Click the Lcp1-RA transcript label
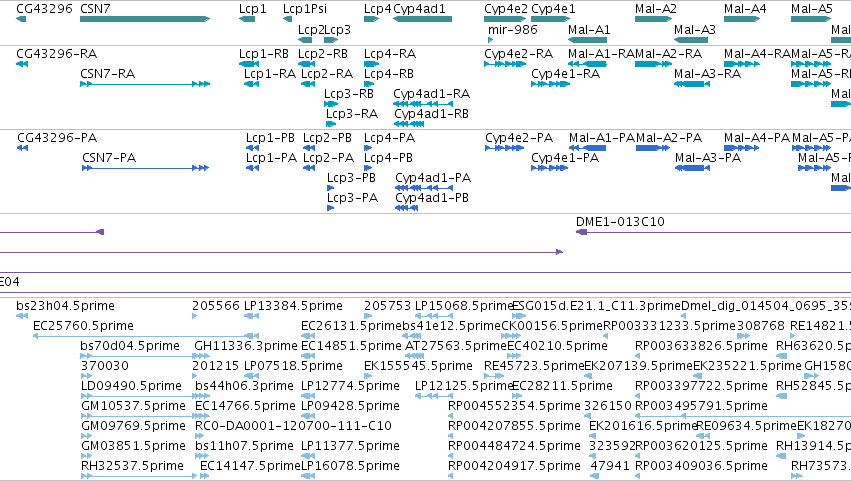This screenshot has width=851, height=481. [270, 74]
